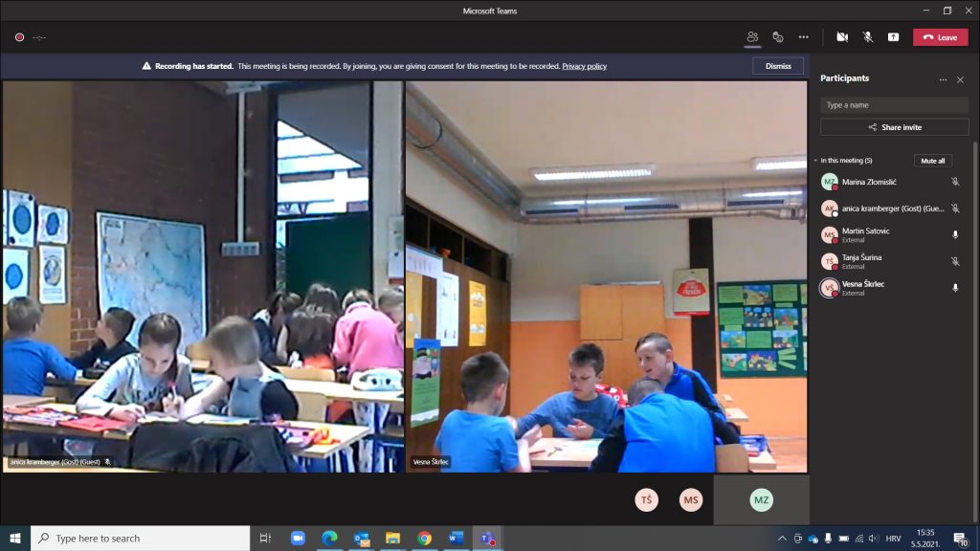The width and height of the screenshot is (980, 551).
Task: Click the Mute all button
Action: pos(933,161)
